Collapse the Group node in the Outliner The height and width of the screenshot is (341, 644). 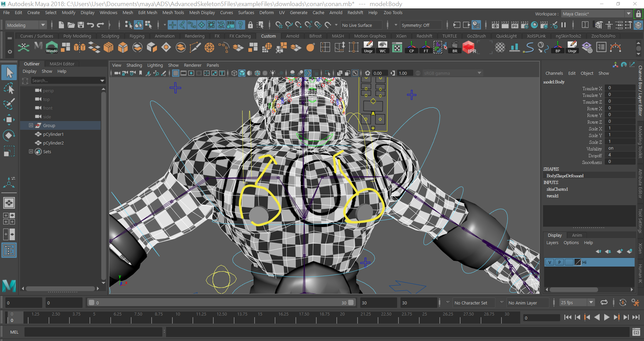[x=31, y=125]
